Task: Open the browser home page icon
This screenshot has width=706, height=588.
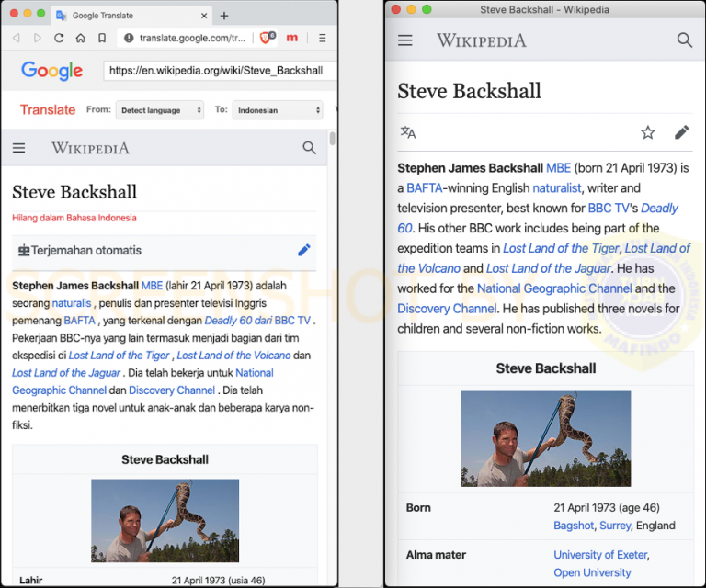Action: point(81,38)
